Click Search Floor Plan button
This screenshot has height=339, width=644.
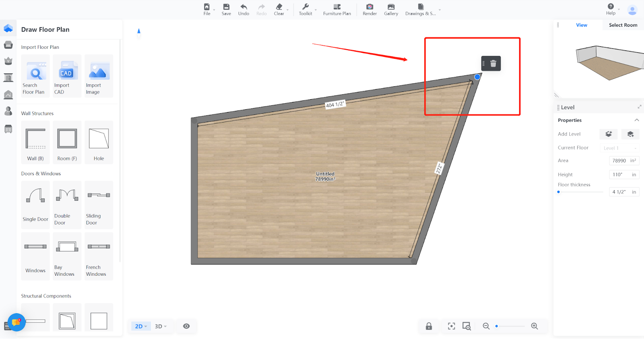point(35,76)
